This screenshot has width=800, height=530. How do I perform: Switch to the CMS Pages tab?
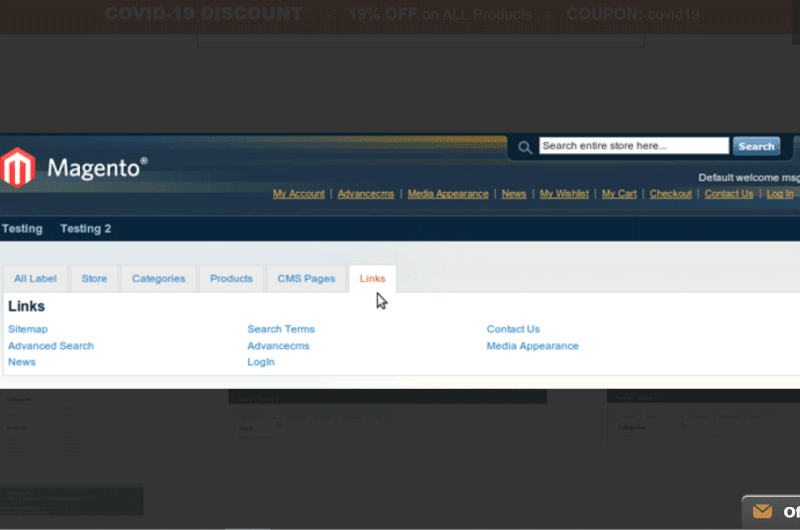(306, 279)
